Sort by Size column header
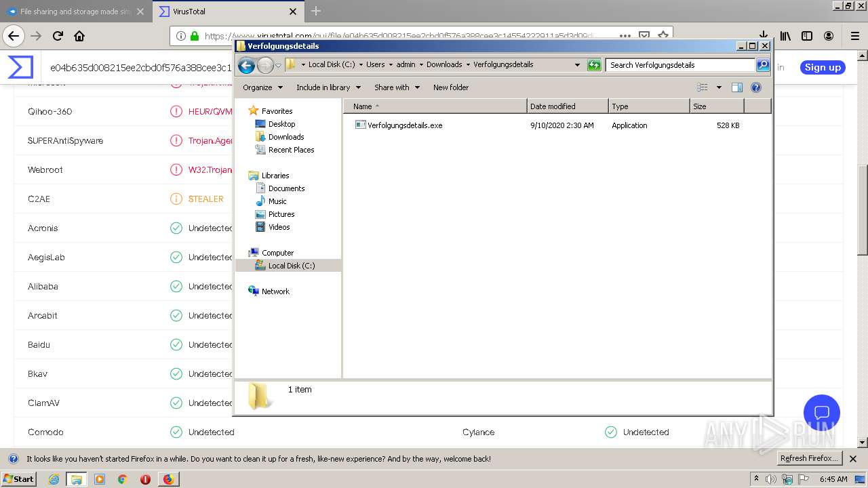This screenshot has height=488, width=868. click(x=717, y=106)
